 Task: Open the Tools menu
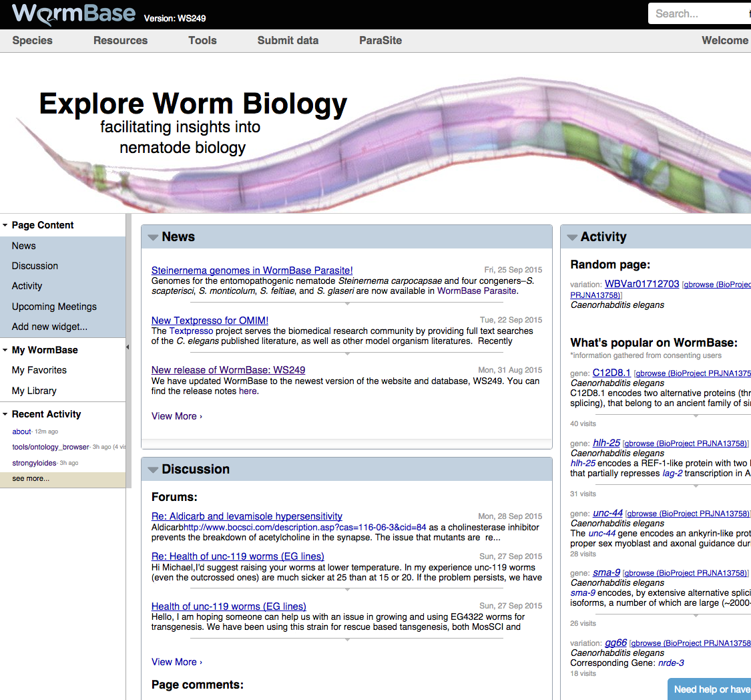tap(202, 40)
